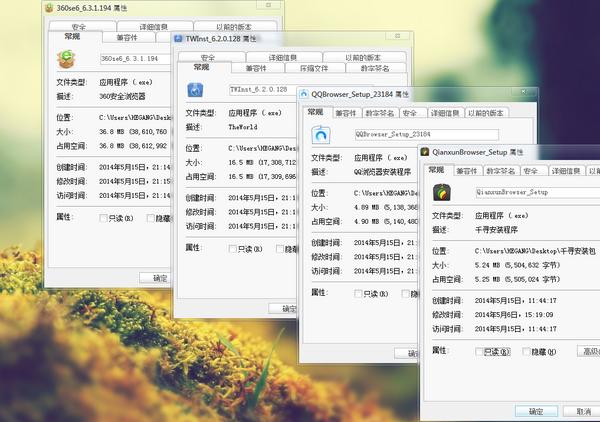This screenshot has width=600, height=422.
Task: Click title bar icon of TWInst window
Action: [x=178, y=39]
